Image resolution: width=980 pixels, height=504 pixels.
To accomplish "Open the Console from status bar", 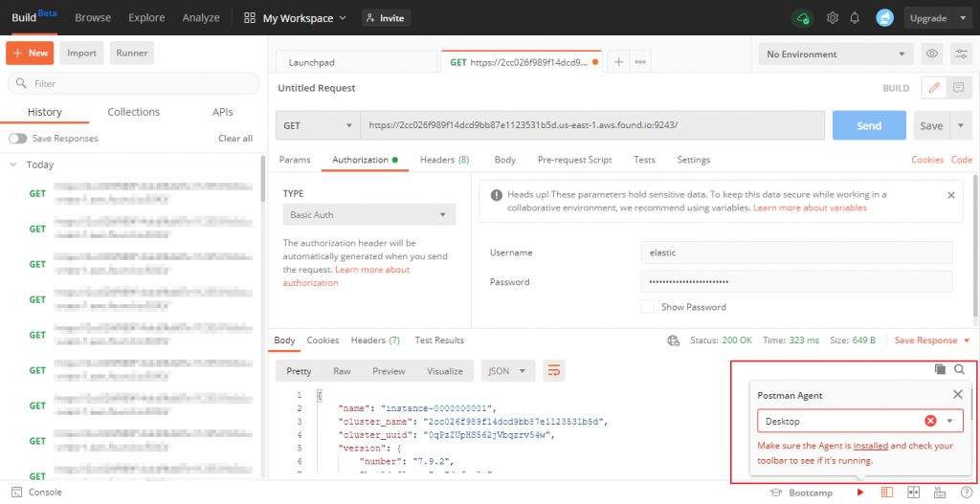I will click(37, 493).
